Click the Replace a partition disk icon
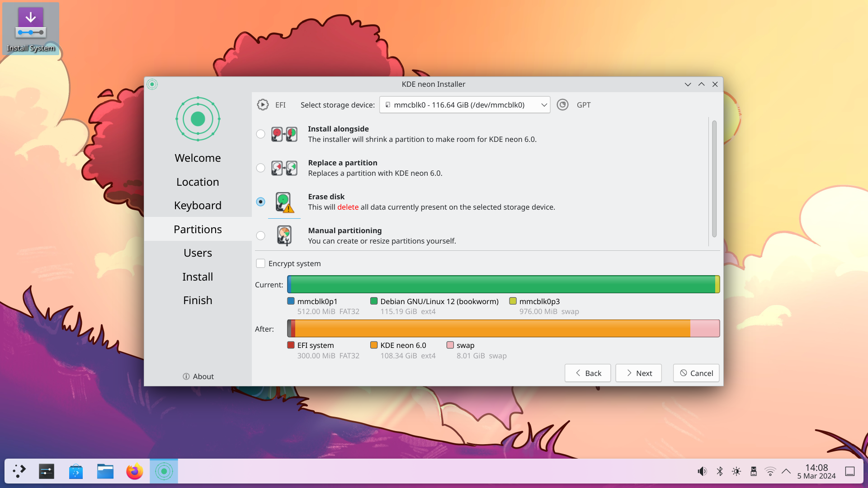The width and height of the screenshot is (868, 488). tap(284, 168)
